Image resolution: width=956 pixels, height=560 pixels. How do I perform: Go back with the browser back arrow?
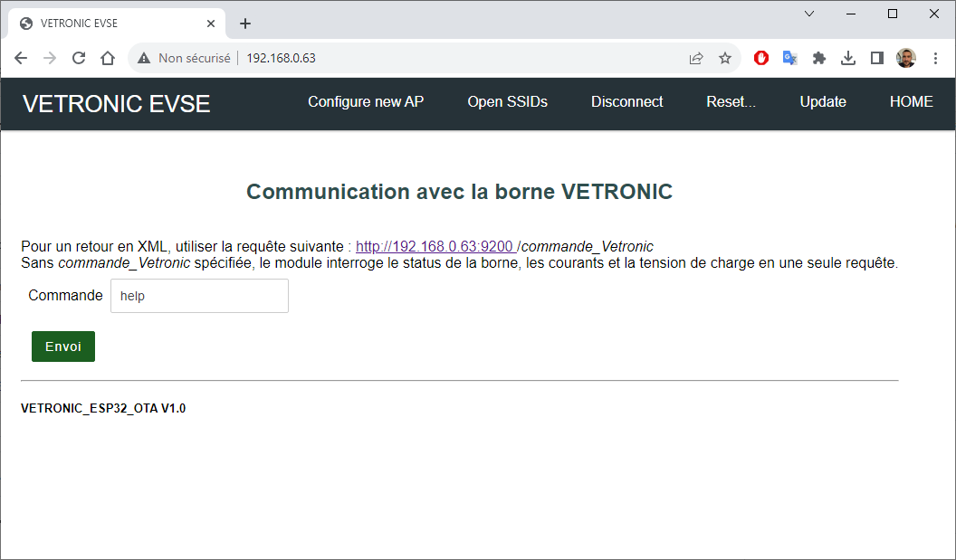21,58
